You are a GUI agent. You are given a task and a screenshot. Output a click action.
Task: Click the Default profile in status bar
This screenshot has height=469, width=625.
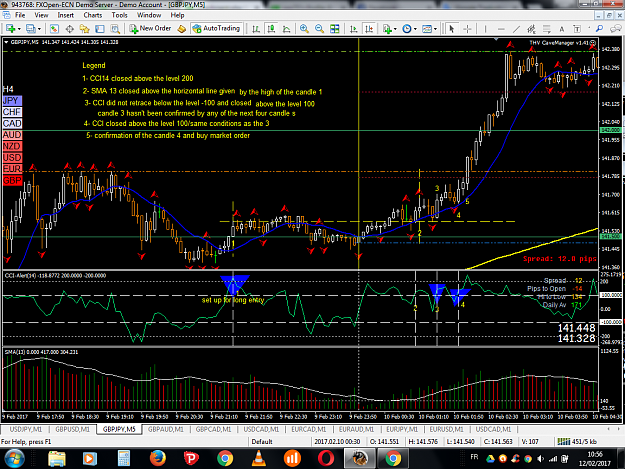click(x=262, y=442)
